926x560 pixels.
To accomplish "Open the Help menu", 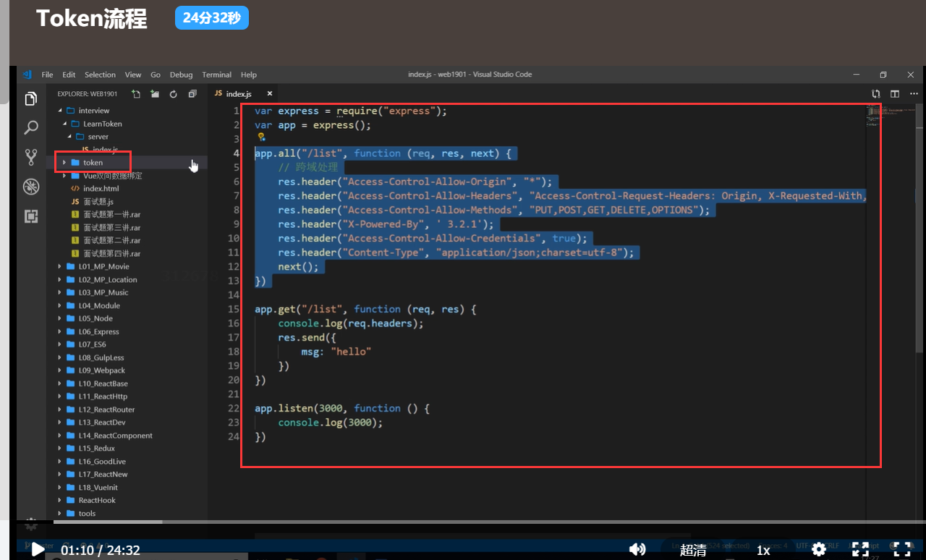I will coord(249,75).
